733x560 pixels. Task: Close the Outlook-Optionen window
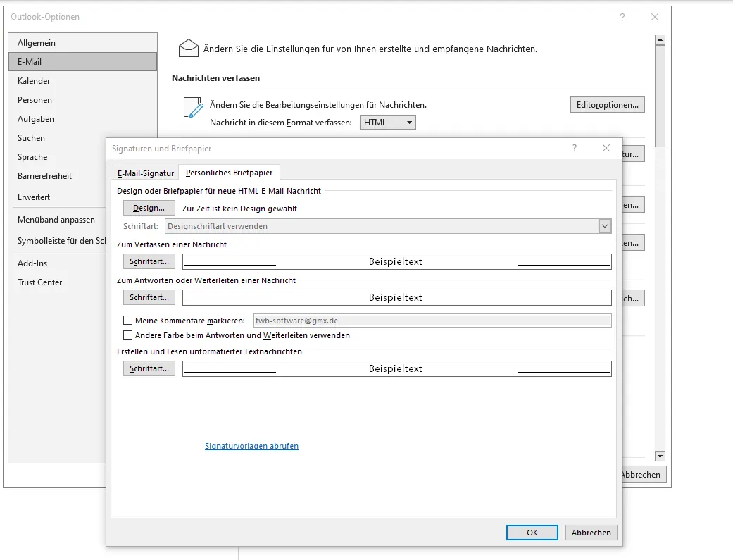tap(655, 18)
